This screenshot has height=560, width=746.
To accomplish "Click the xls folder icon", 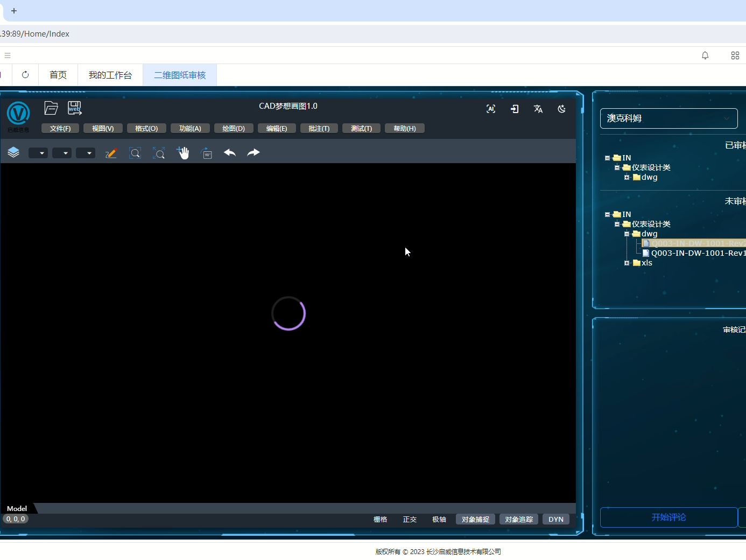I will [x=637, y=263].
